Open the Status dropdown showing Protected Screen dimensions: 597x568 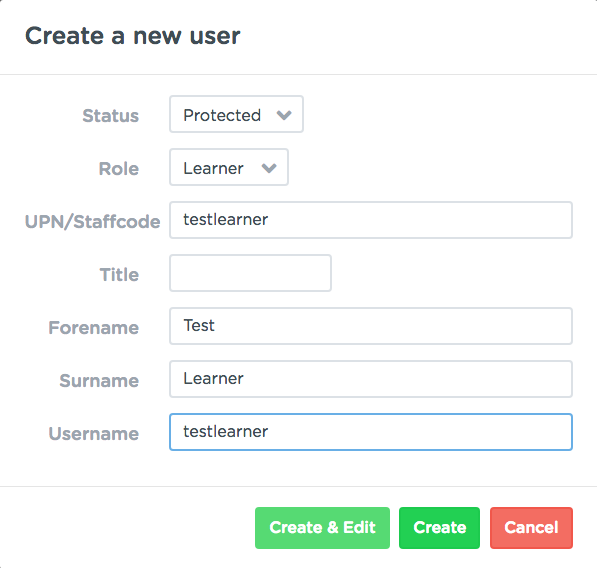tap(236, 114)
